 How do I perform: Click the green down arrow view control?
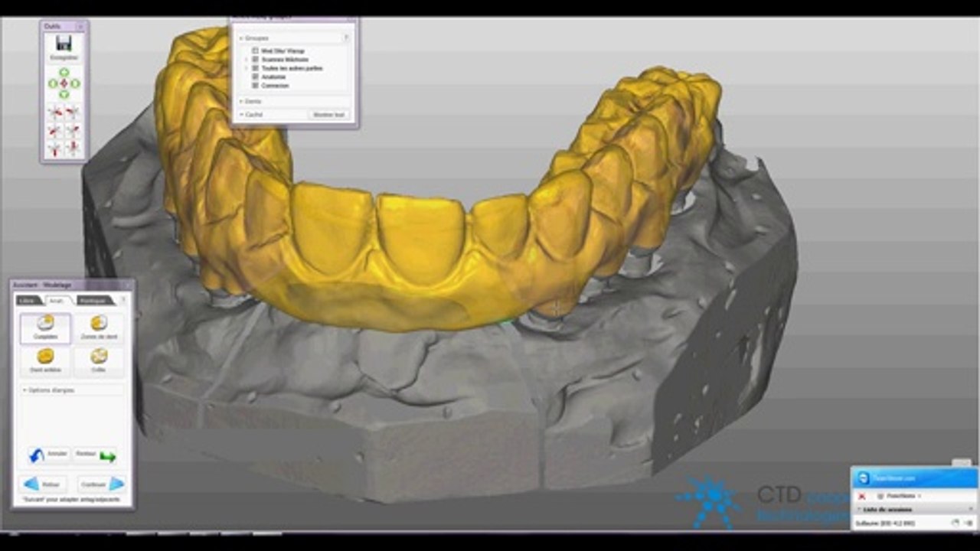[64, 94]
